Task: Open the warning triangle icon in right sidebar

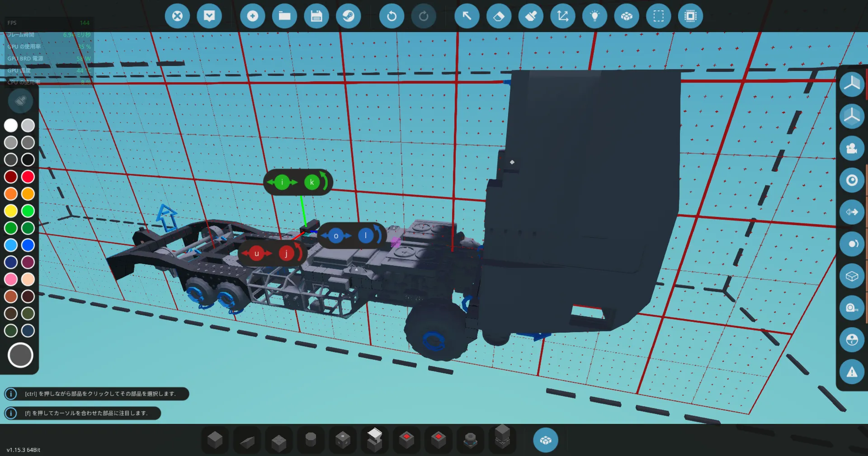Action: click(852, 372)
